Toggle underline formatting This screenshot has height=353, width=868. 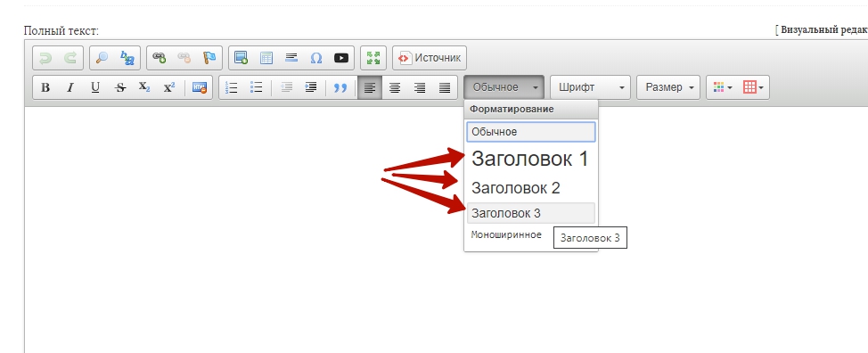point(95,87)
